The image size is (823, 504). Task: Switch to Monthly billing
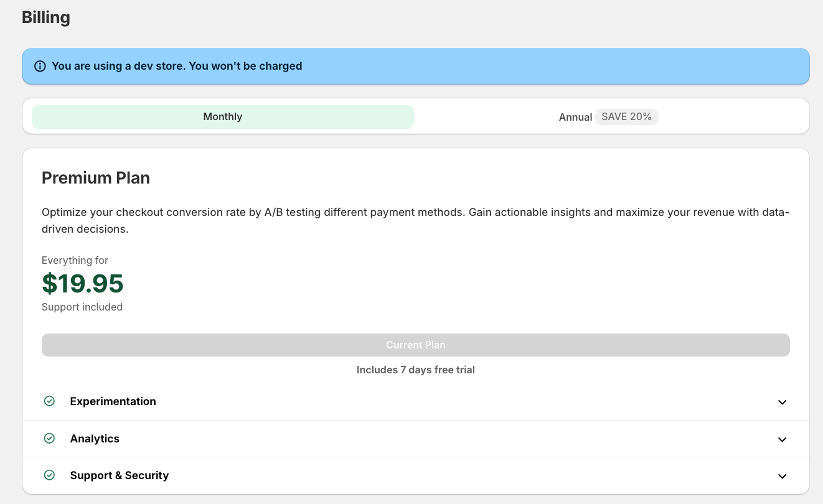[223, 117]
